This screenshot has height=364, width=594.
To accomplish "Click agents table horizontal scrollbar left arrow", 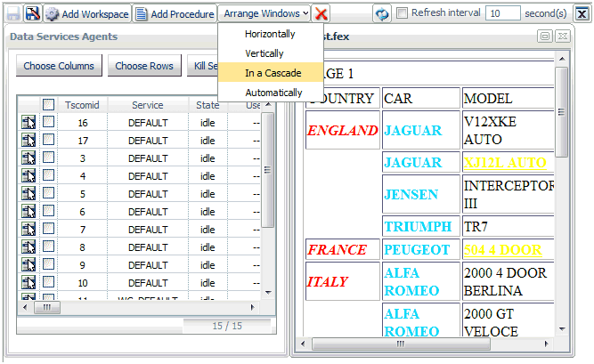I will 25,307.
